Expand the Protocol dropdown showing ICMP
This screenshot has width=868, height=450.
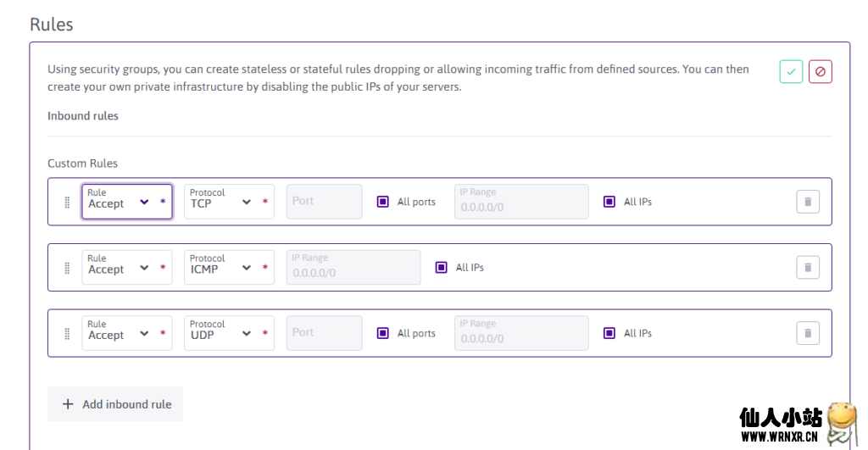228,268
